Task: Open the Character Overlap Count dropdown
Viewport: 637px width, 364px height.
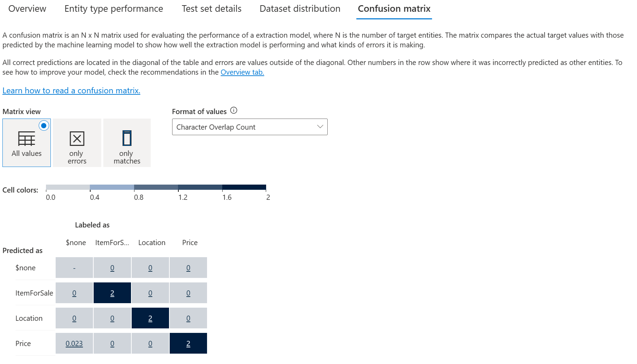Action: (250, 127)
